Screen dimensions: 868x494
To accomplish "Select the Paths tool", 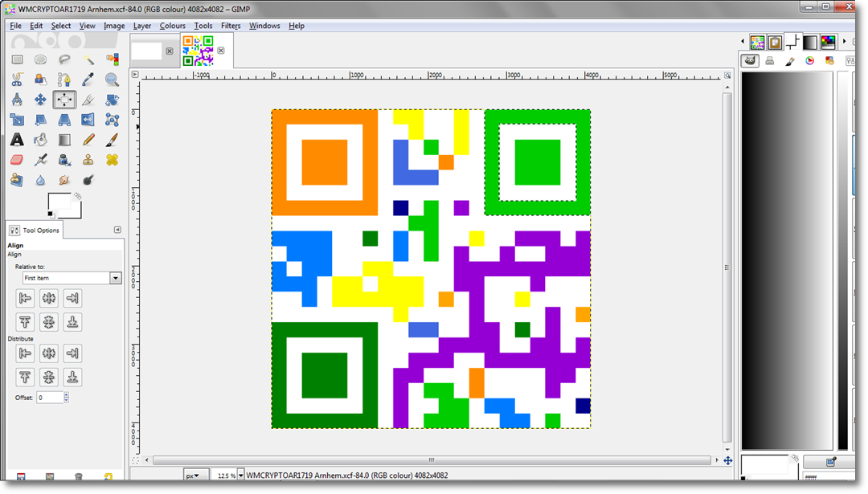I will (64, 80).
